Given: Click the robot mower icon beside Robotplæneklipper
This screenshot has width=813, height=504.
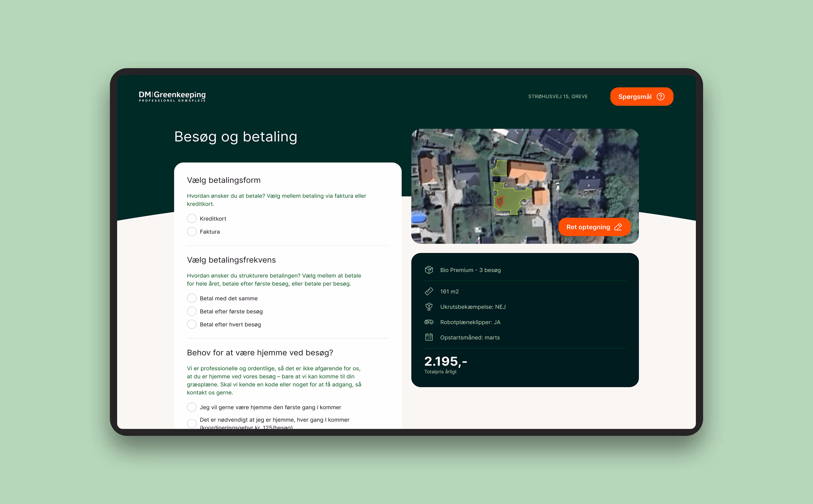Looking at the screenshot, I should (x=429, y=322).
